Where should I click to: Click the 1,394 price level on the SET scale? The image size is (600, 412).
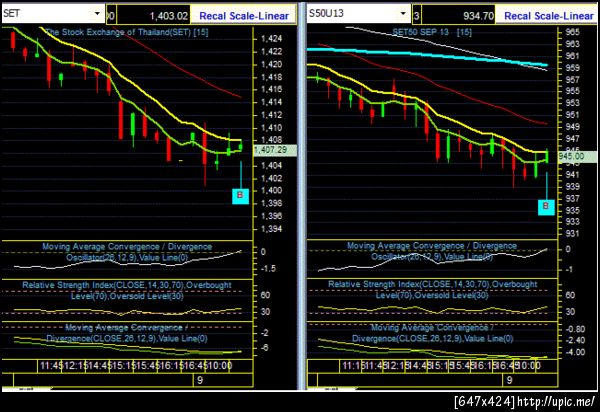pos(272,229)
